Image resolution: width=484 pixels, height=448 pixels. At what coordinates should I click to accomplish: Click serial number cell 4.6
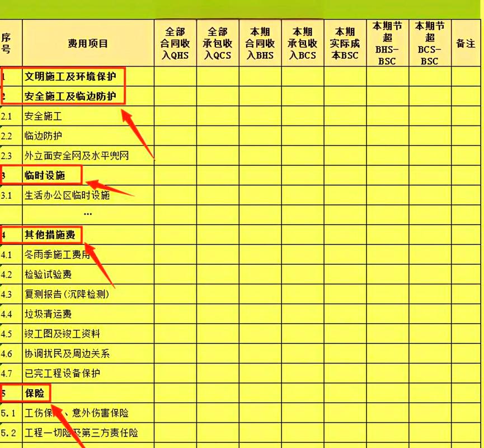11,353
